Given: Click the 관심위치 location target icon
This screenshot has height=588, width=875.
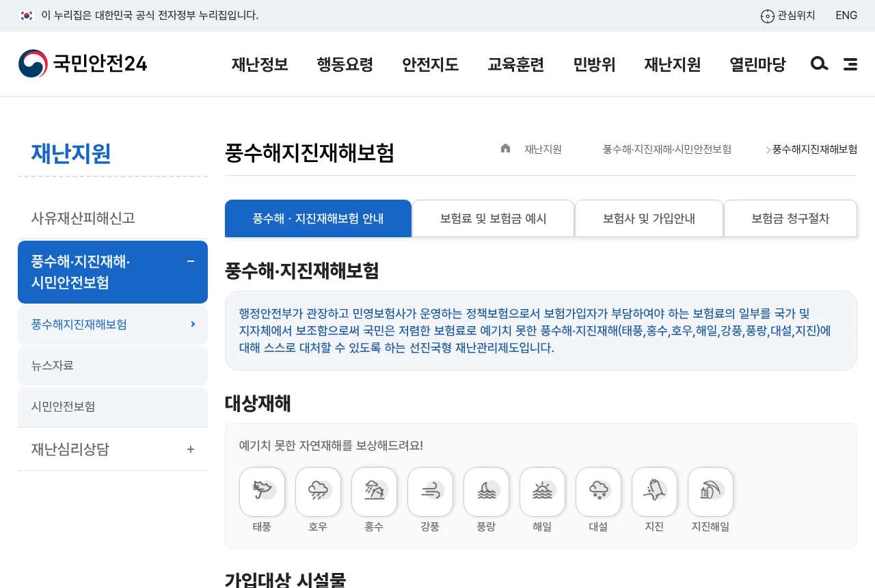Looking at the screenshot, I should point(768,16).
